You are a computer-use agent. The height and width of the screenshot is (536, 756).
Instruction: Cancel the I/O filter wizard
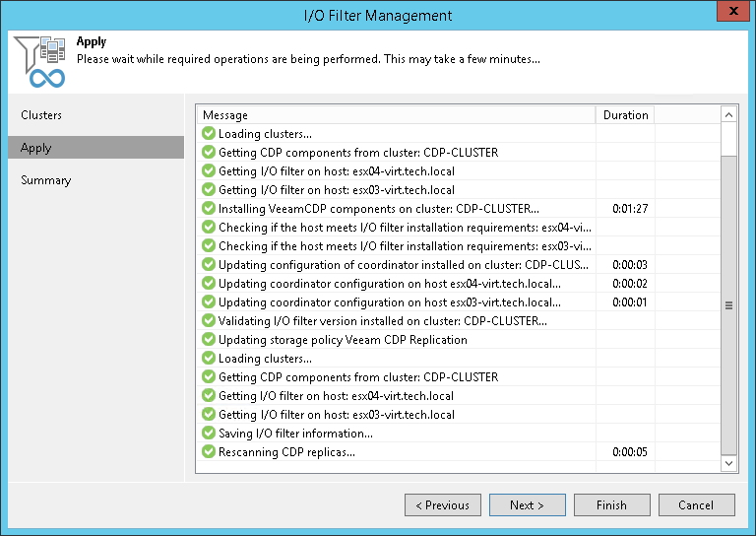pos(696,505)
